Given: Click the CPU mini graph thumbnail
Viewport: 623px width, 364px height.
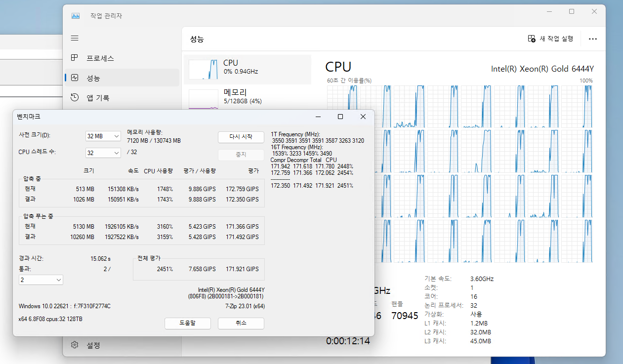Looking at the screenshot, I should click(203, 70).
